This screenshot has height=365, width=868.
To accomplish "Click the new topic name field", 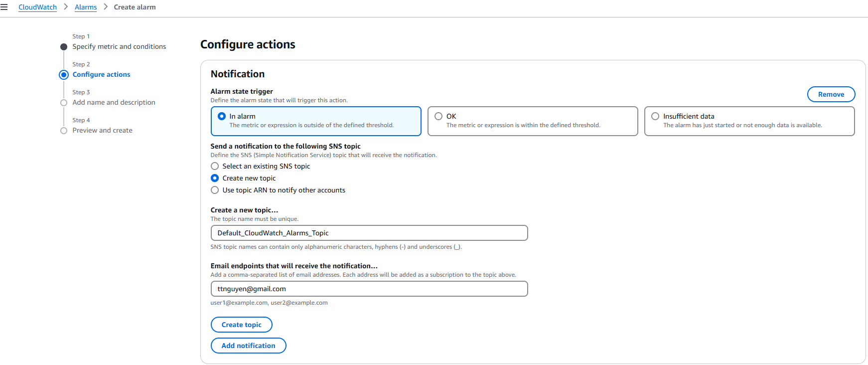I will pyautogui.click(x=369, y=233).
